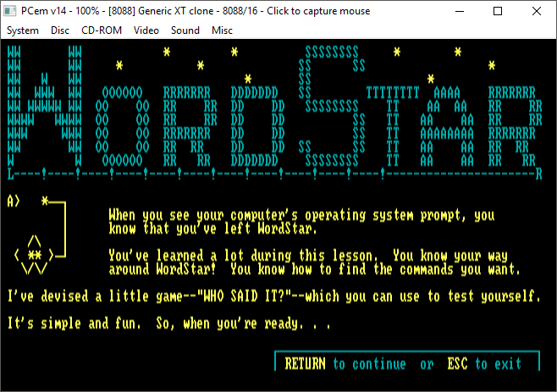Image resolution: width=557 pixels, height=392 pixels.
Task: Click the large S in the WordStar banner
Action: coord(332,106)
